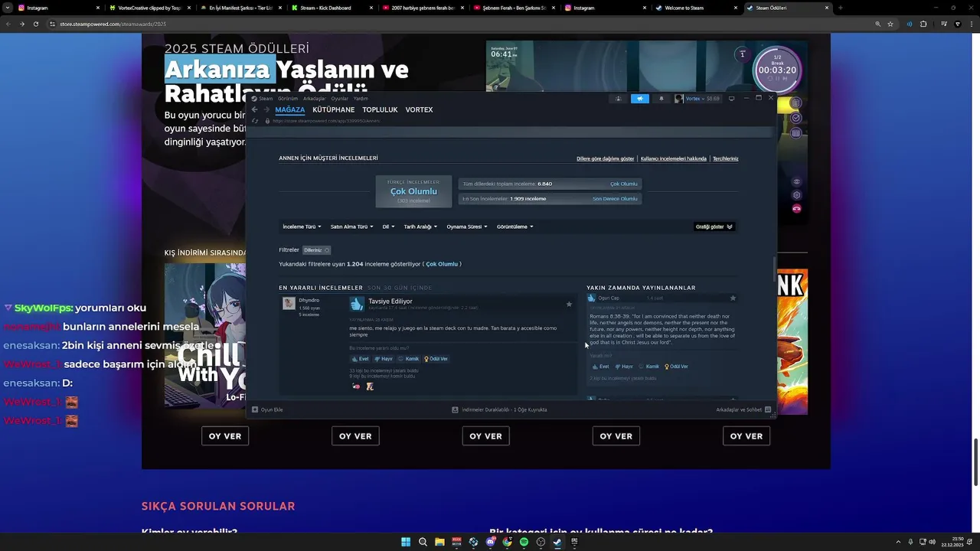The image size is (980, 551).
Task: Skip the break timer forward
Action: click(784, 78)
